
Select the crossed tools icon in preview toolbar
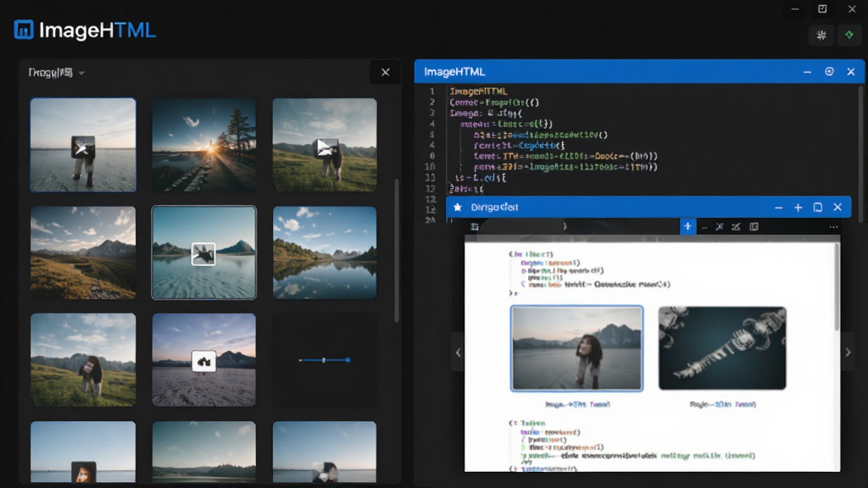(720, 226)
